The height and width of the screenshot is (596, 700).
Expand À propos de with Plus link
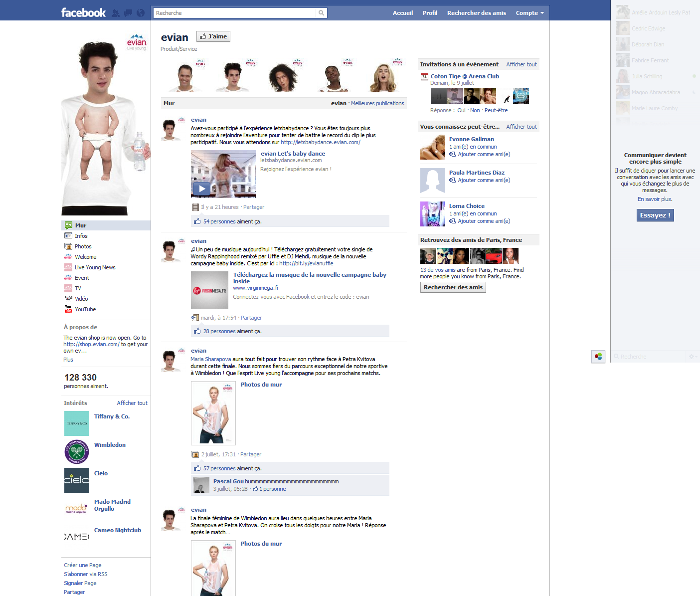pyautogui.click(x=68, y=360)
